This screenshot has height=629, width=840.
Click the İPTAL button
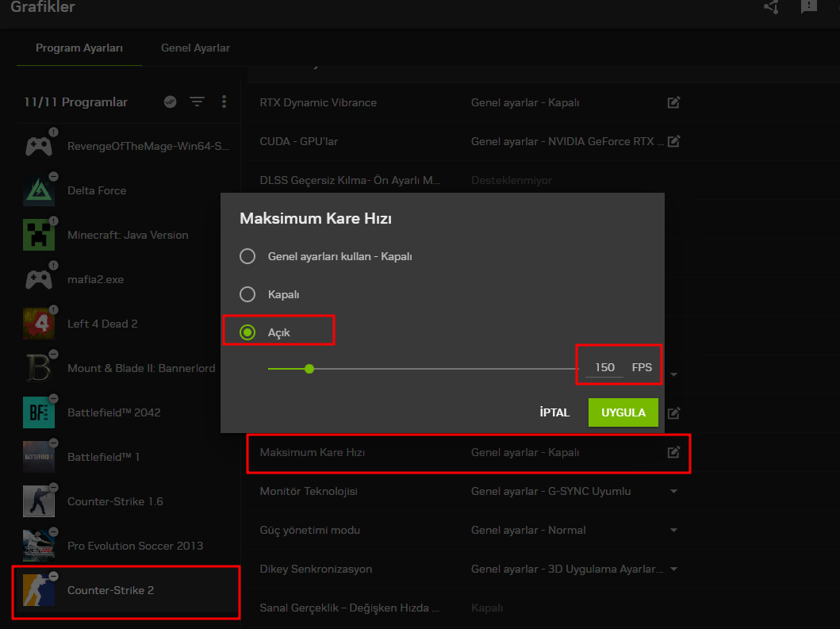554,412
